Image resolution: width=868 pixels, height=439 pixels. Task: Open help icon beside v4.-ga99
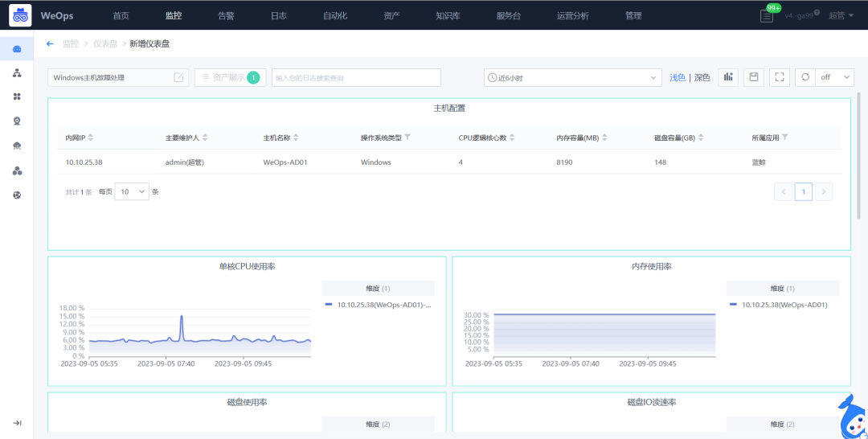point(817,13)
